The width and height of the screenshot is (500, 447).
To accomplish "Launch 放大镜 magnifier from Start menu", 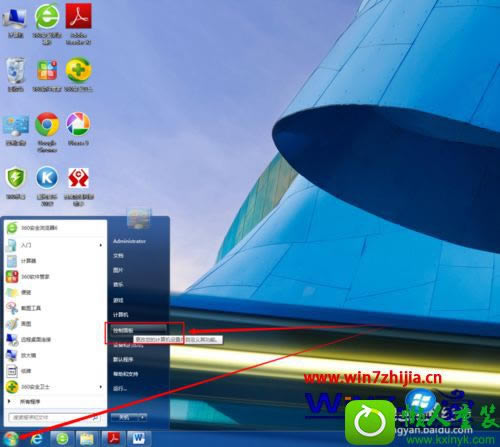I will pos(55,355).
